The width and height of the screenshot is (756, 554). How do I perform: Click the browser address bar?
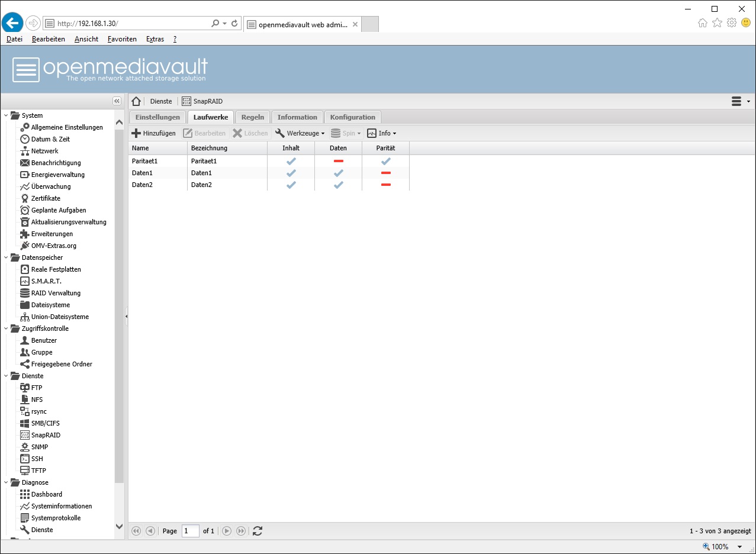[132, 24]
